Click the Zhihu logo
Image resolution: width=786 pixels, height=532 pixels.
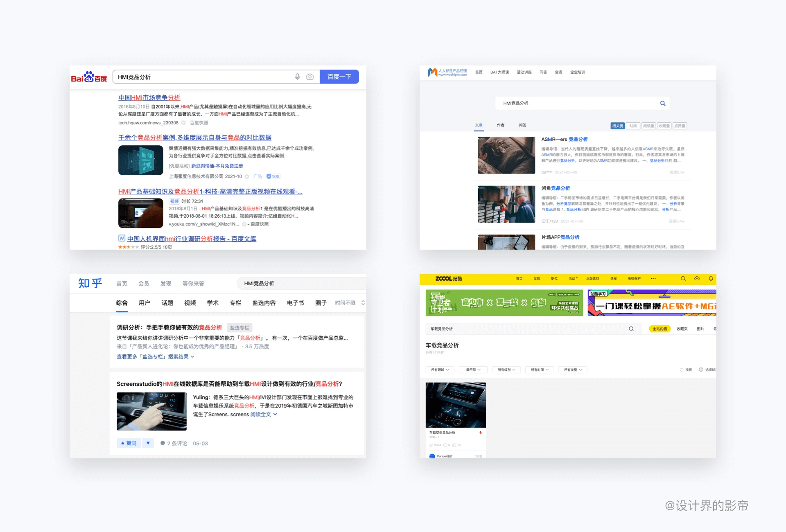(90, 283)
